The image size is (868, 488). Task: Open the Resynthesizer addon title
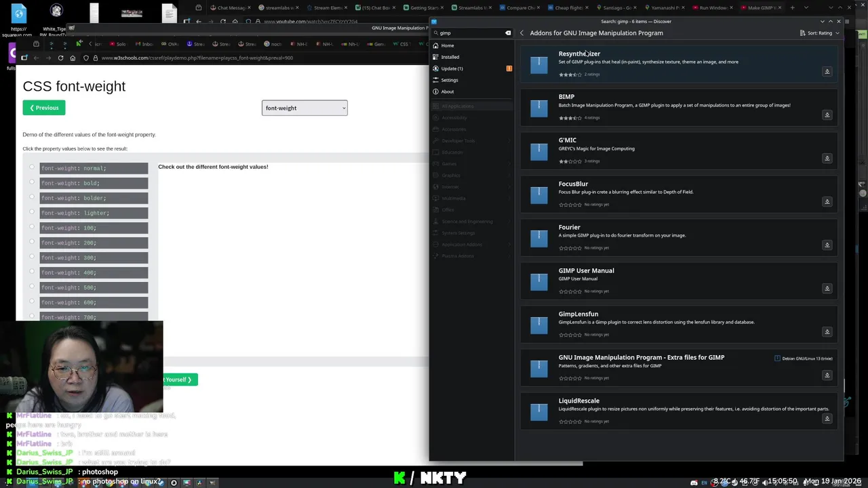tap(579, 54)
